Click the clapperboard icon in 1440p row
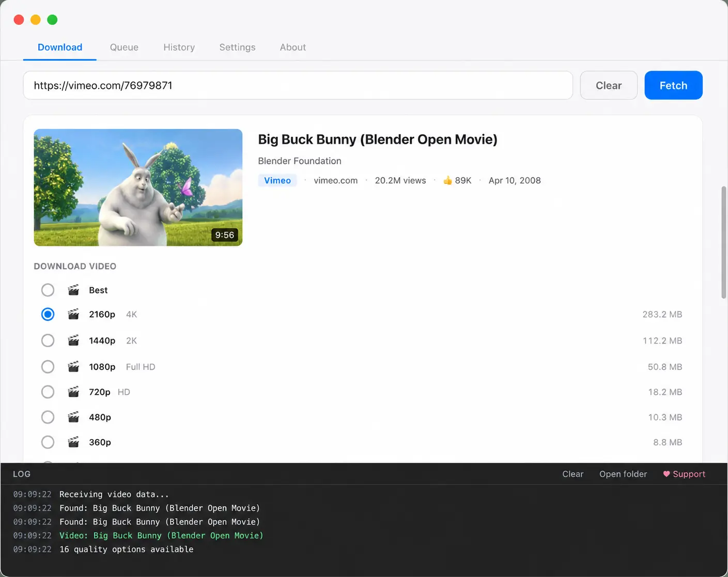728x577 pixels. (x=73, y=340)
